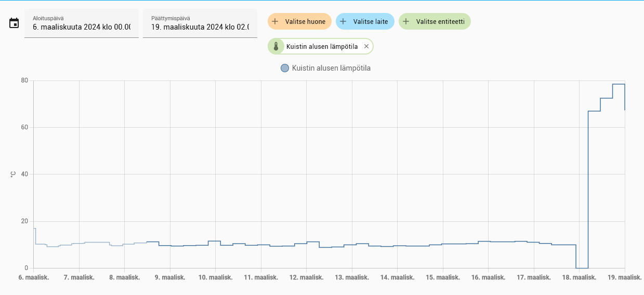Click the plus icon on Valitse laite
Screen dimensions: 644x295
pos(343,22)
